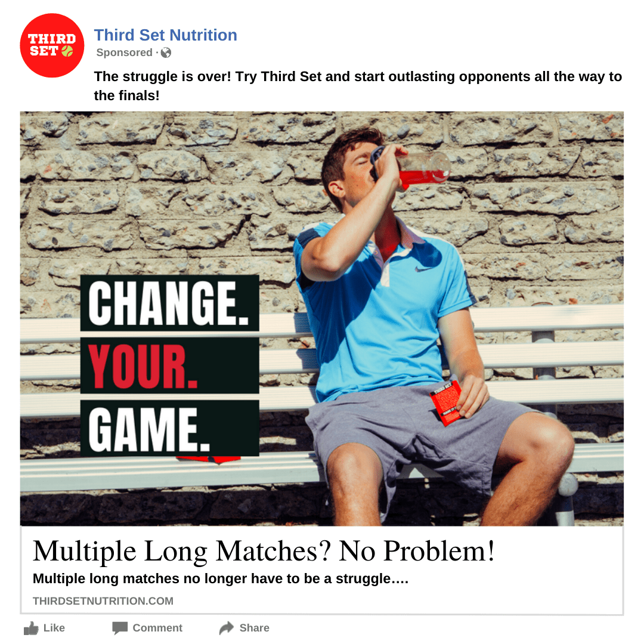Image resolution: width=644 pixels, height=644 pixels.
Task: Click the green tennis ball in the logo
Action: [67, 51]
